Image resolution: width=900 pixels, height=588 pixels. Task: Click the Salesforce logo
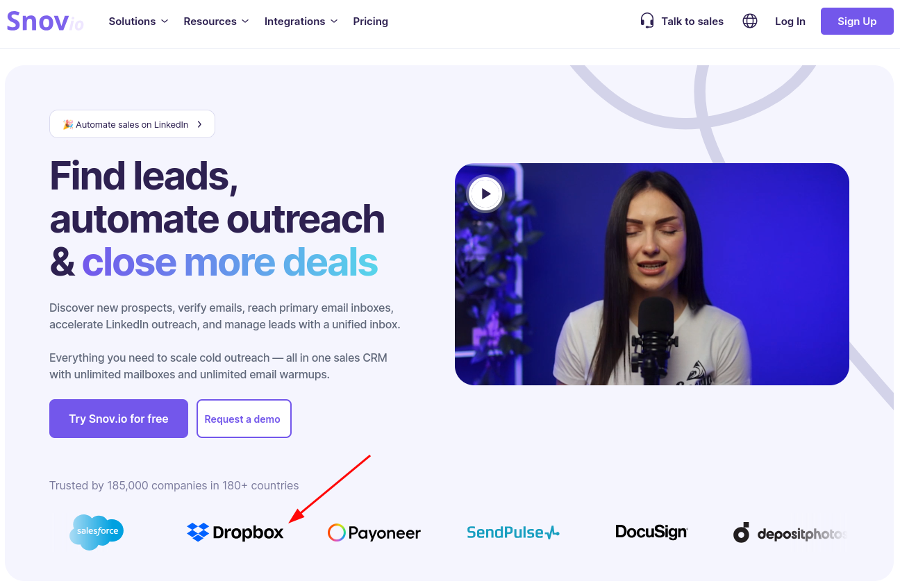(97, 532)
